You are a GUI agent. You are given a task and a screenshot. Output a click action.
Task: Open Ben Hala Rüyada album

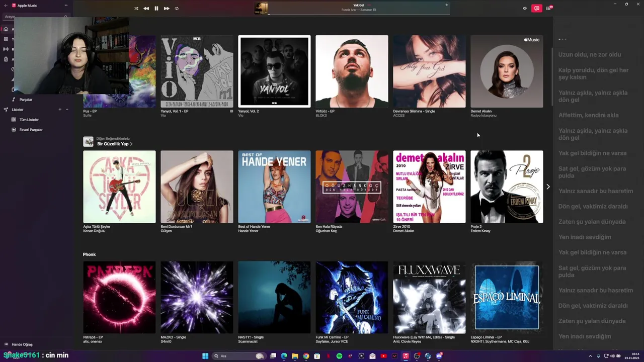(x=352, y=187)
